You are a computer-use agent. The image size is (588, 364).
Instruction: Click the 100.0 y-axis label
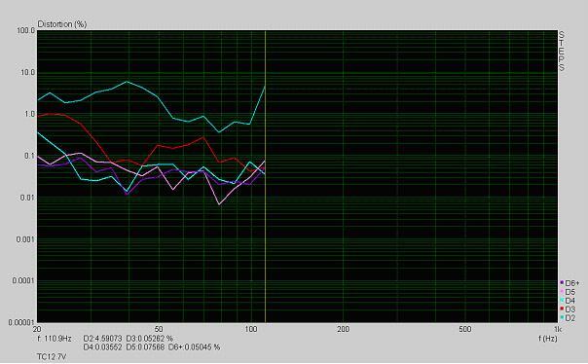[26, 30]
